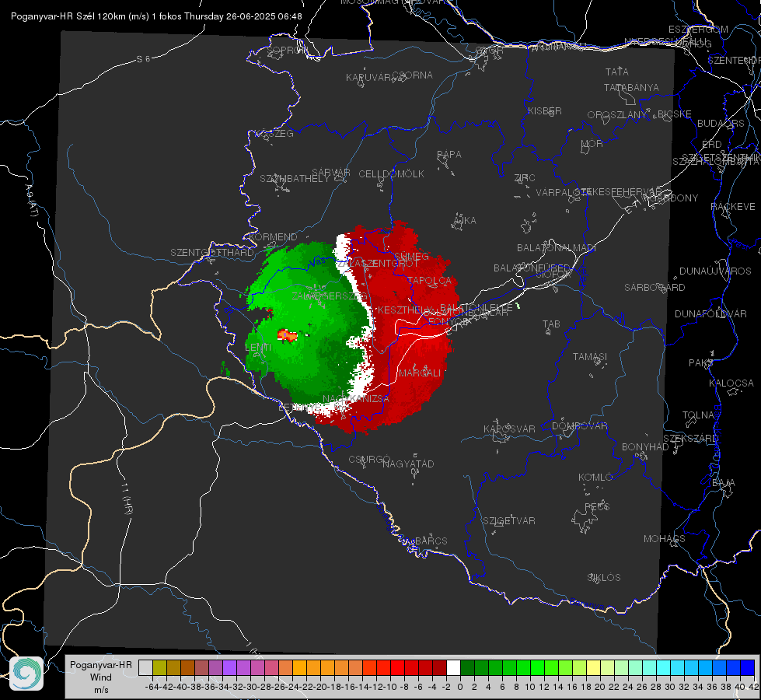Screen dimensions: 761x700
Task: Click the PECS city label
Action: tap(597, 506)
